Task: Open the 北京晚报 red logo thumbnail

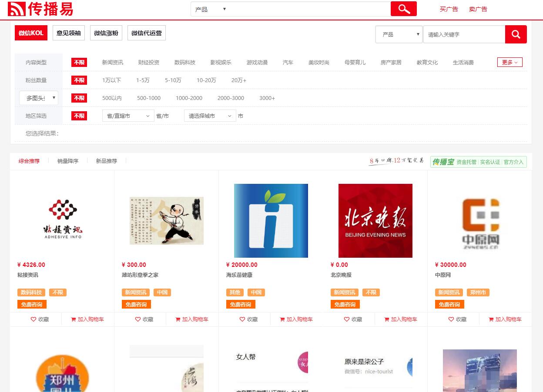Action: [x=375, y=221]
